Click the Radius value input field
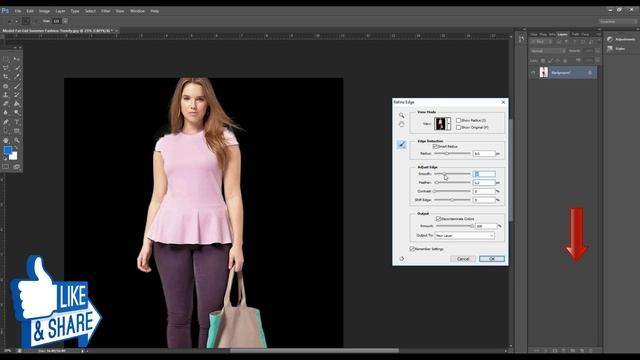The height and width of the screenshot is (360, 640). tap(484, 153)
